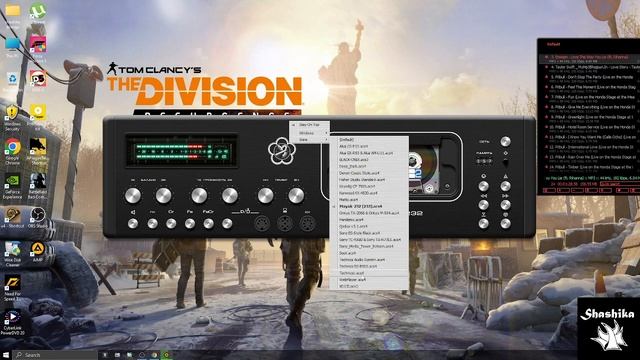Viewport: 640px width, 360px height.
Task: Toggle the Stay On Top menu option
Action: point(310,124)
